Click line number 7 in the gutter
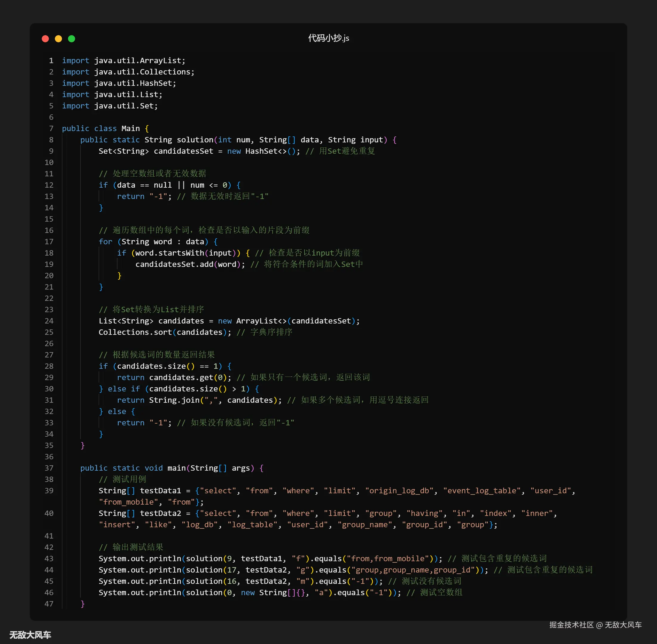 point(51,128)
